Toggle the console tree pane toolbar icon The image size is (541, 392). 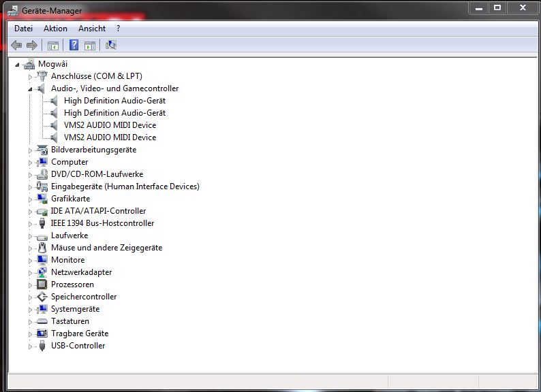click(52, 46)
